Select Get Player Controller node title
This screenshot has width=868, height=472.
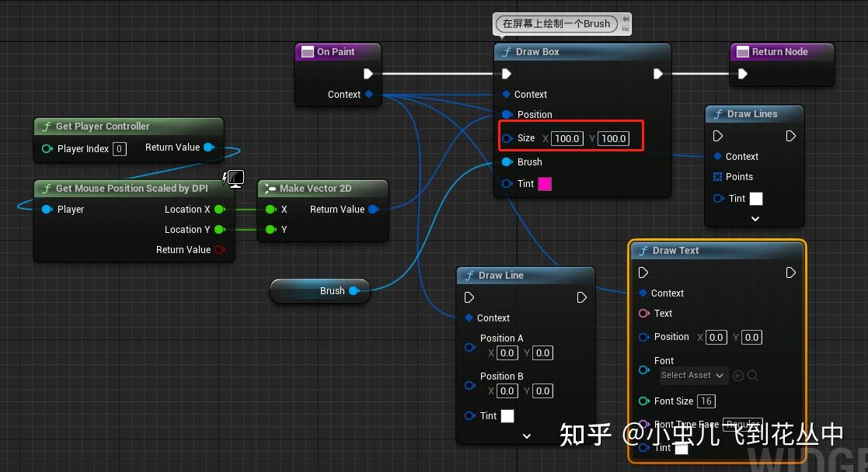tap(103, 127)
